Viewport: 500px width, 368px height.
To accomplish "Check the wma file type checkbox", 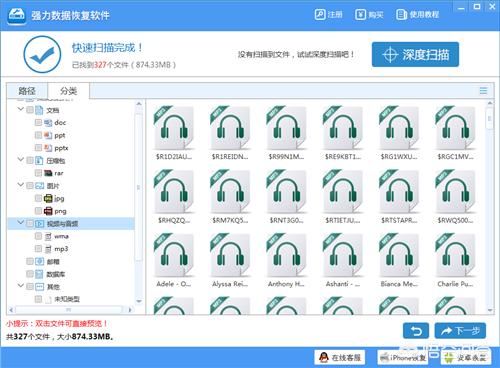I will tap(38, 236).
